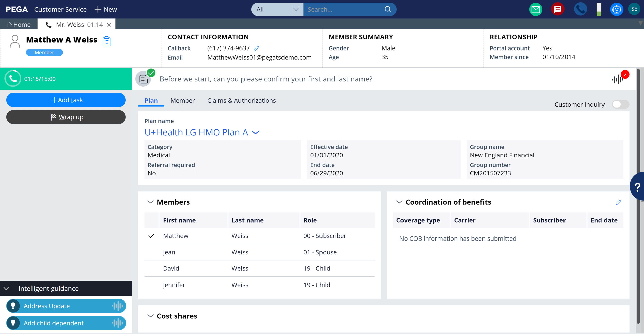Open clipboard icon next to Matthew A Weiss
The image size is (644, 334).
107,41
